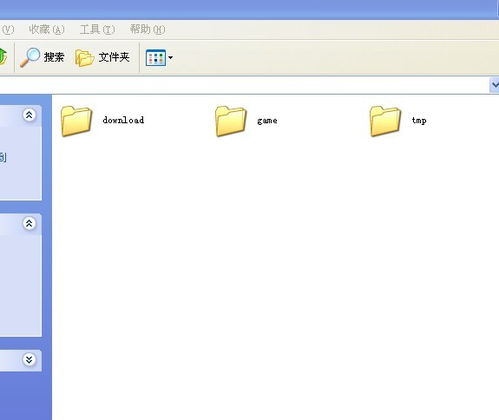Click inside the address bar field
This screenshot has height=420, width=499.
click(x=244, y=85)
